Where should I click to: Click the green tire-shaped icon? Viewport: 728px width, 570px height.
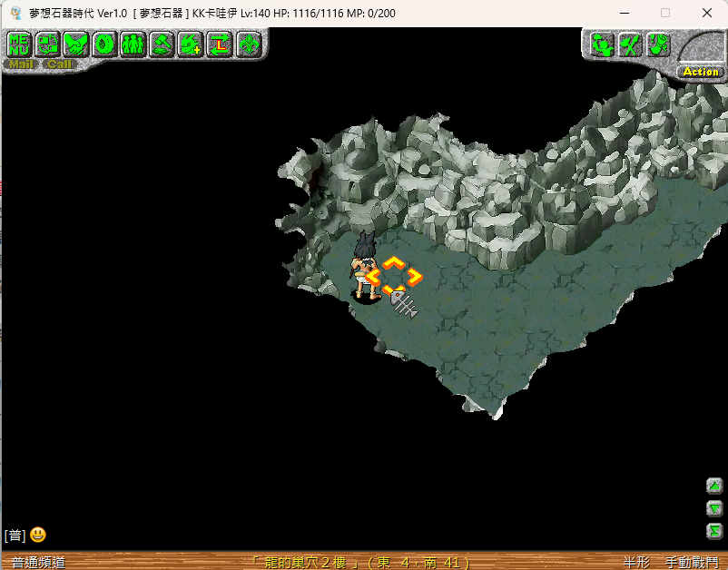(104, 44)
